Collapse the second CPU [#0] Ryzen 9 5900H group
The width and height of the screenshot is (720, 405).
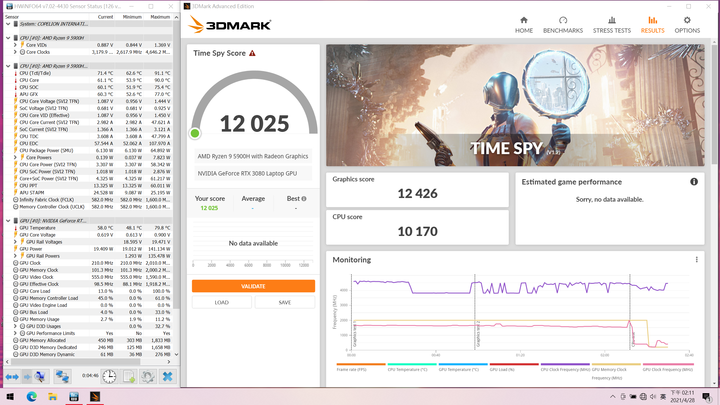click(8, 66)
